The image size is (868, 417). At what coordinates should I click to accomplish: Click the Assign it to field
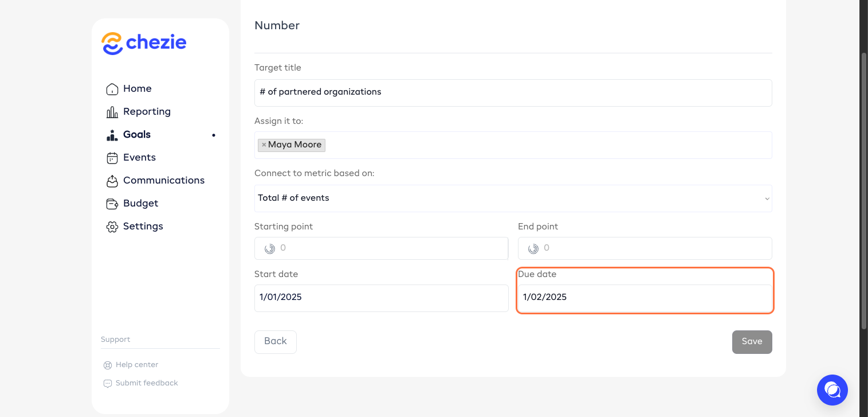point(544,145)
